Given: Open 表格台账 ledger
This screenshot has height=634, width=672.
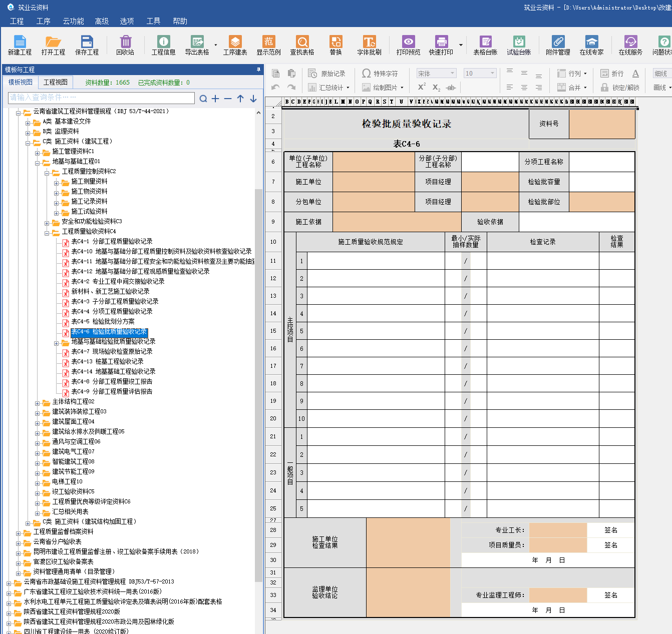Looking at the screenshot, I should pos(485,45).
